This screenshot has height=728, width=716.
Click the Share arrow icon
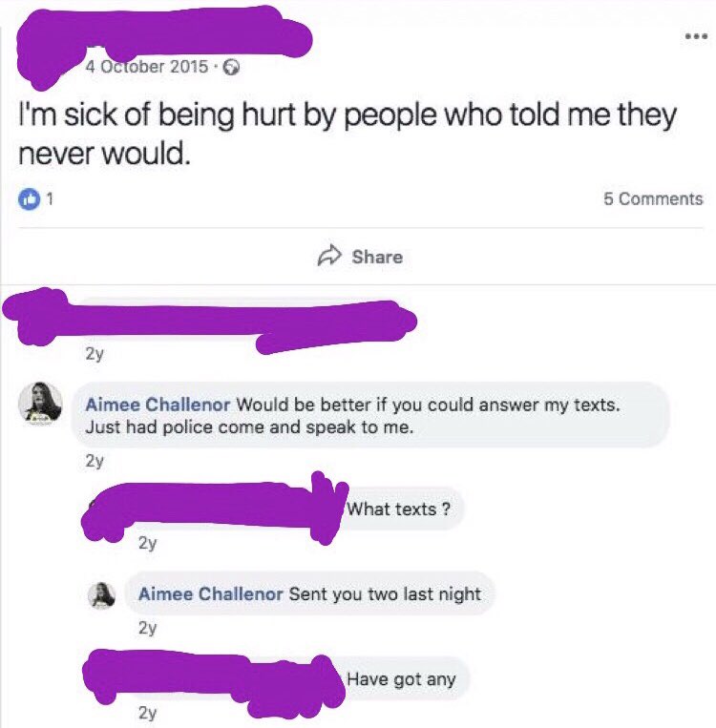point(329,256)
